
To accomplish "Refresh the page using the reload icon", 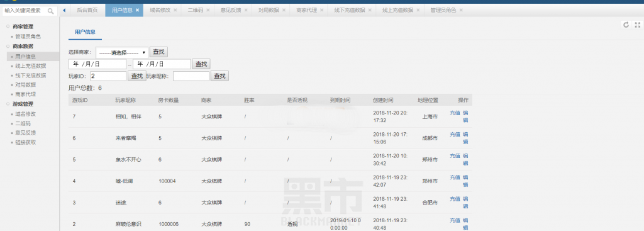I will coord(626,25).
